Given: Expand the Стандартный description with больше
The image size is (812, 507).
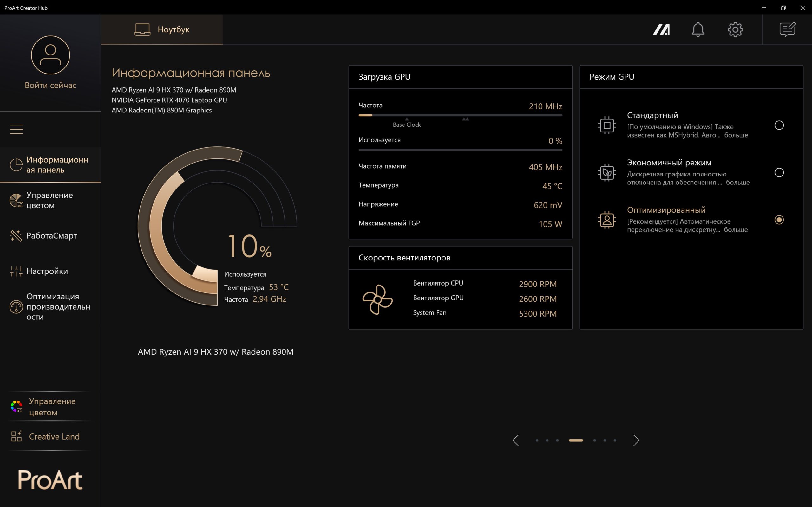Looking at the screenshot, I should pos(736,135).
